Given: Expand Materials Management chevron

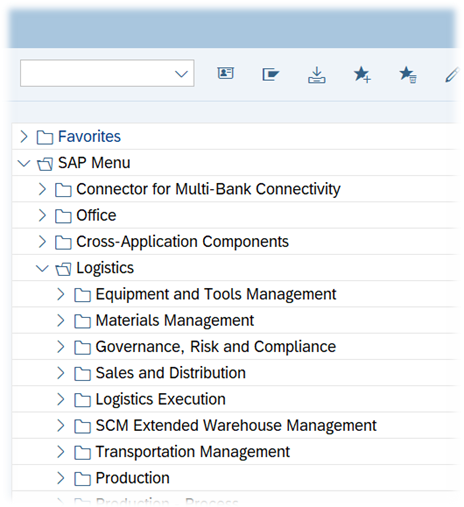Looking at the screenshot, I should click(61, 320).
